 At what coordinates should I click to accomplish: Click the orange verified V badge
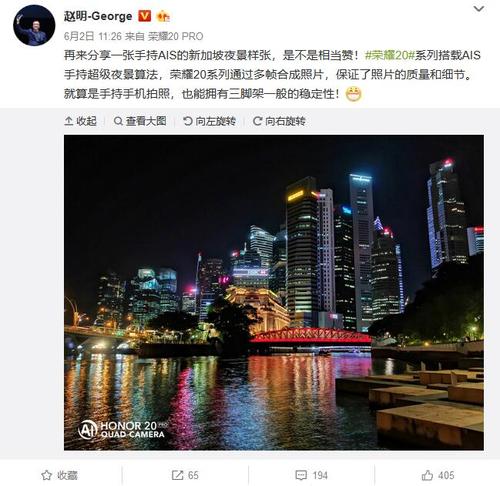point(144,16)
